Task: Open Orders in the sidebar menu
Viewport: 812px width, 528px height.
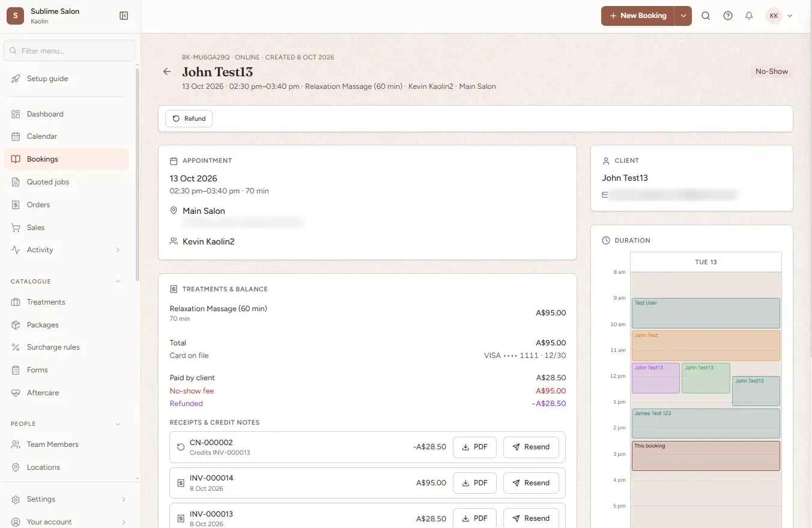Action: coord(66,205)
